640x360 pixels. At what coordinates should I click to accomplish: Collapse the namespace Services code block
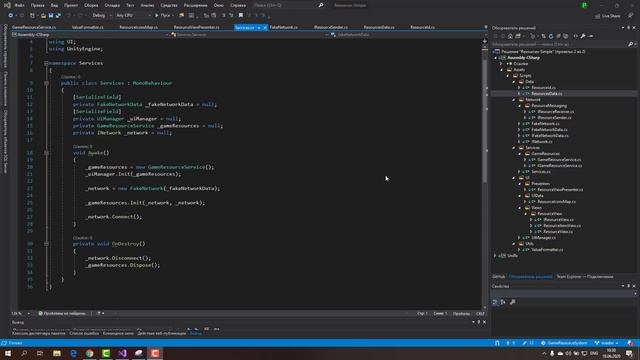point(46,63)
